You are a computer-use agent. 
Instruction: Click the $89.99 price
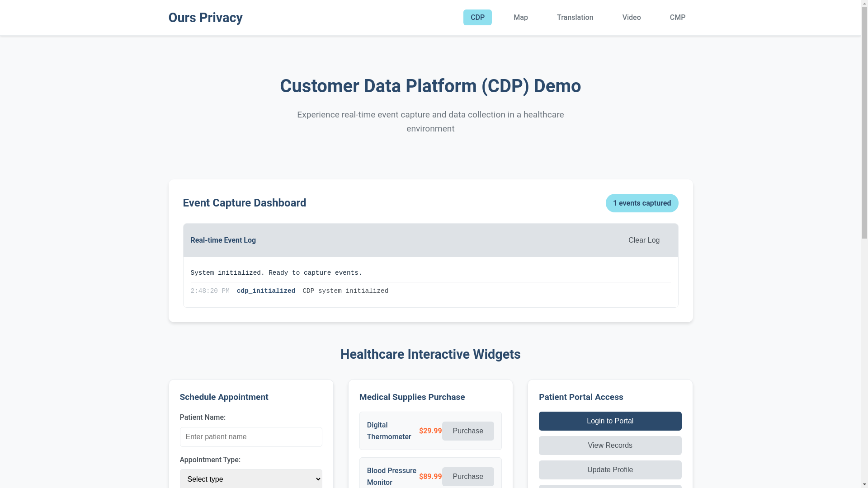click(x=430, y=477)
